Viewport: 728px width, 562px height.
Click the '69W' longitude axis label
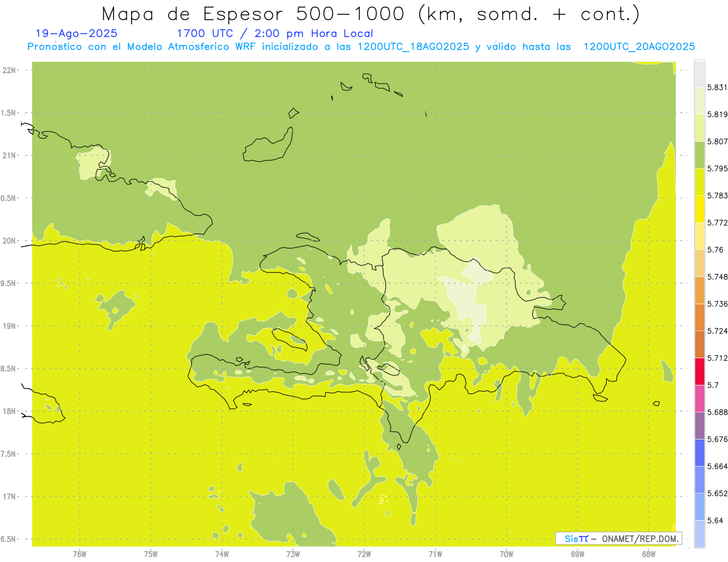coord(578,554)
